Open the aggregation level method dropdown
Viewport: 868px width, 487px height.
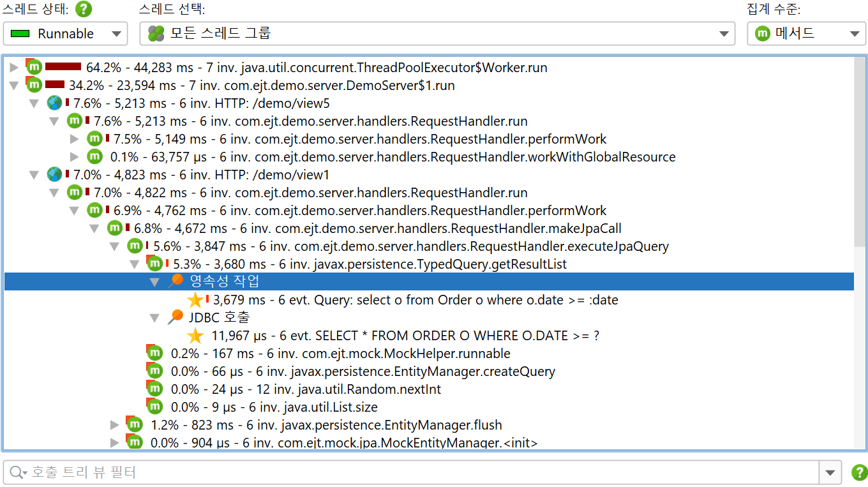point(806,34)
